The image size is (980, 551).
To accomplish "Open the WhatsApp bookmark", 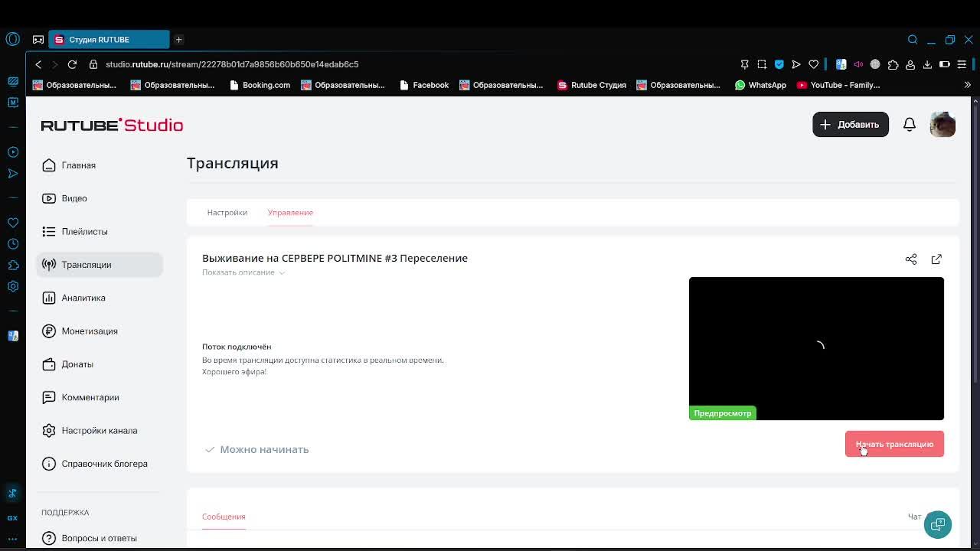I will [x=760, y=85].
